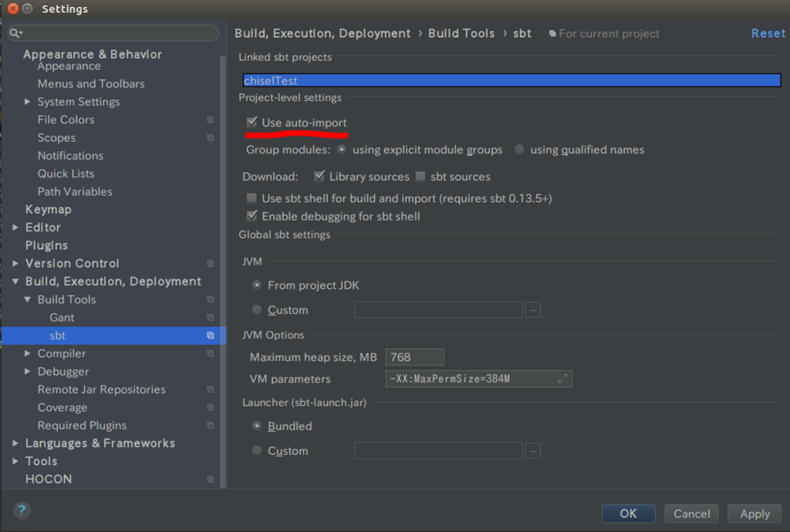This screenshot has height=532, width=790.
Task: Open the Appearance settings page
Action: pyautogui.click(x=69, y=66)
